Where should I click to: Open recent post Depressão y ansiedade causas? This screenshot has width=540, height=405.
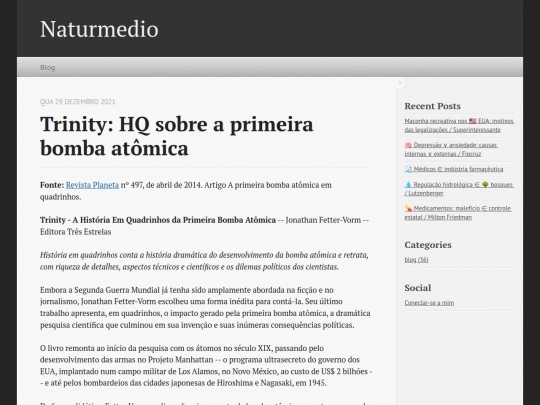click(451, 149)
